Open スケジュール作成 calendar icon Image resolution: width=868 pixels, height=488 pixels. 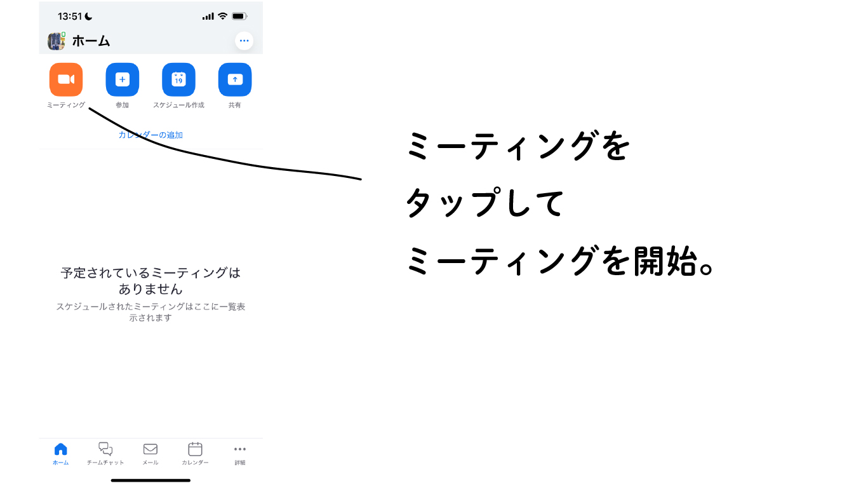(178, 79)
